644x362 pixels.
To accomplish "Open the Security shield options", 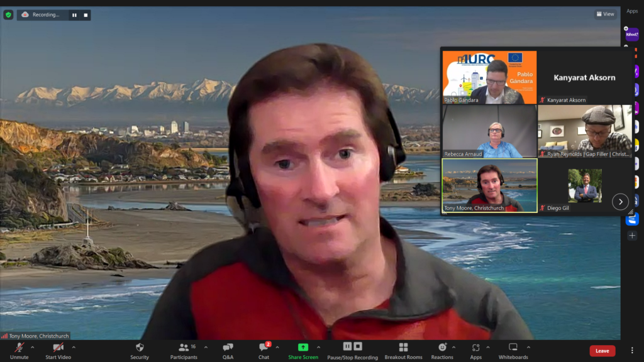I will [x=140, y=350].
